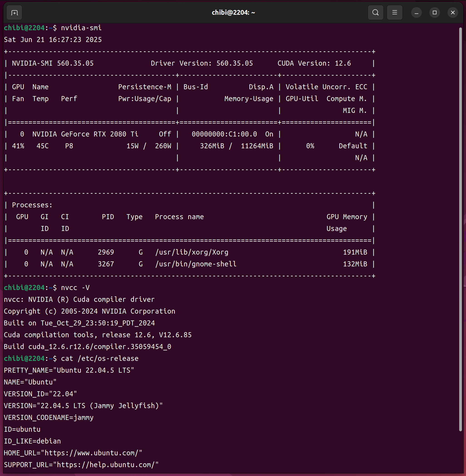This screenshot has height=476, width=466.
Task: Minimize the terminal window
Action: point(416,12)
